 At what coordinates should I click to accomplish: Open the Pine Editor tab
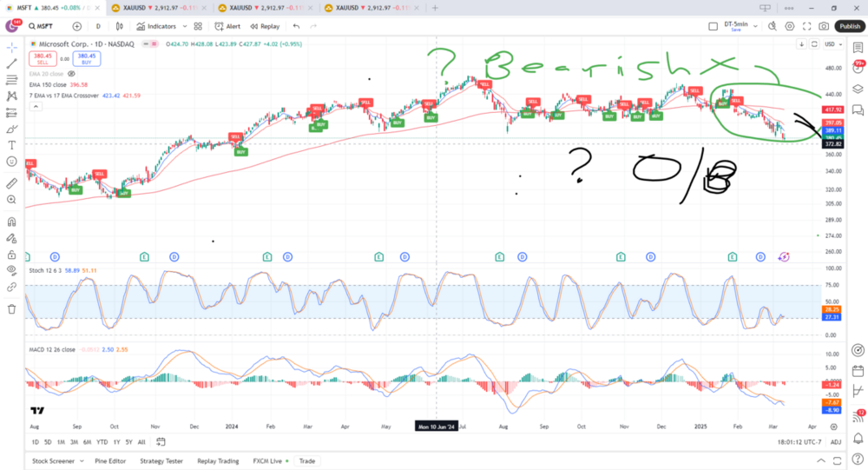coord(110,461)
